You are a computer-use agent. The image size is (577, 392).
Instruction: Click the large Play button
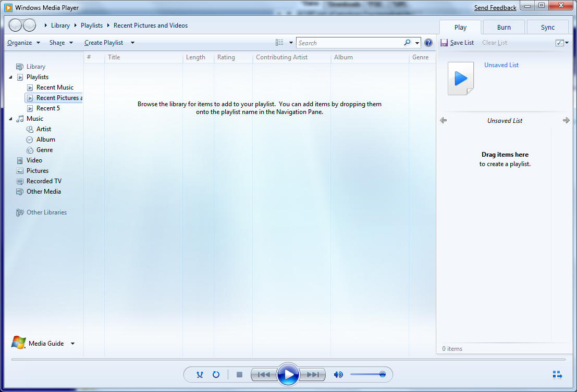click(288, 374)
